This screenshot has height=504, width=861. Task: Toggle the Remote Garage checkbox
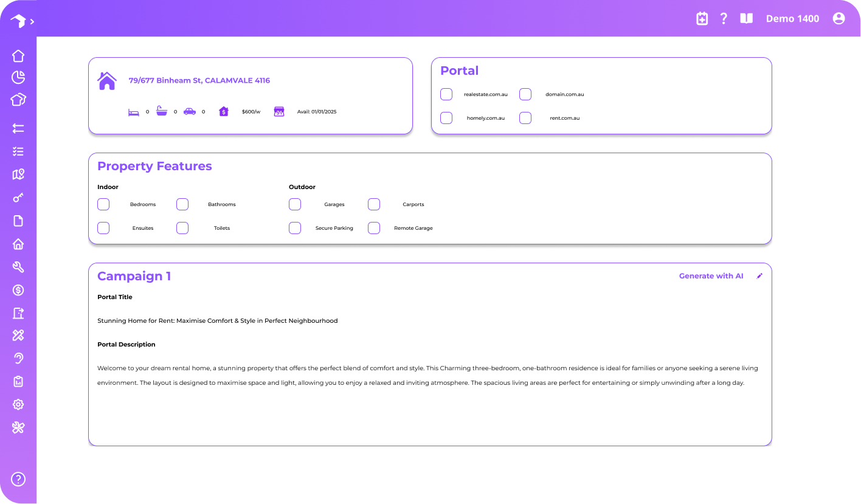tap(374, 228)
